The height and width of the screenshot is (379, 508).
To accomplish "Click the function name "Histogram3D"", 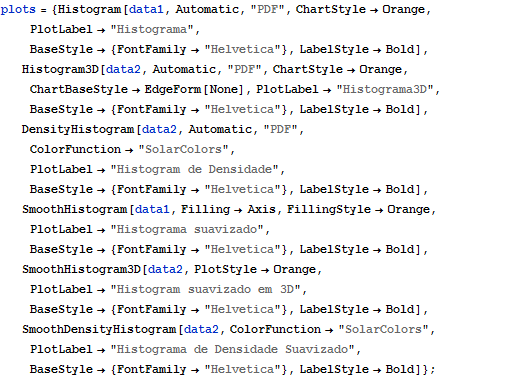I will point(60,69).
